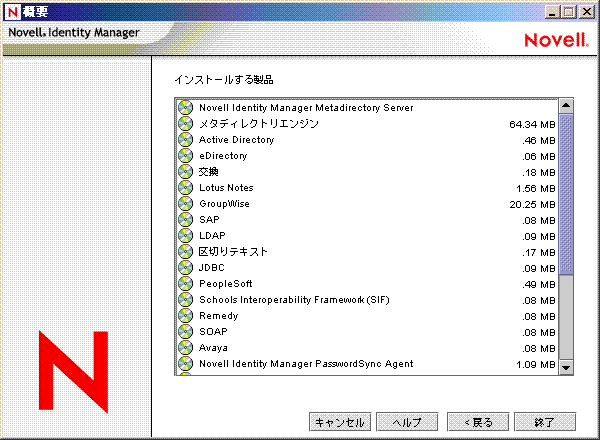Screen dimensions: 600x440
Task: Click the .06 MB size value
Action: coord(539,156)
